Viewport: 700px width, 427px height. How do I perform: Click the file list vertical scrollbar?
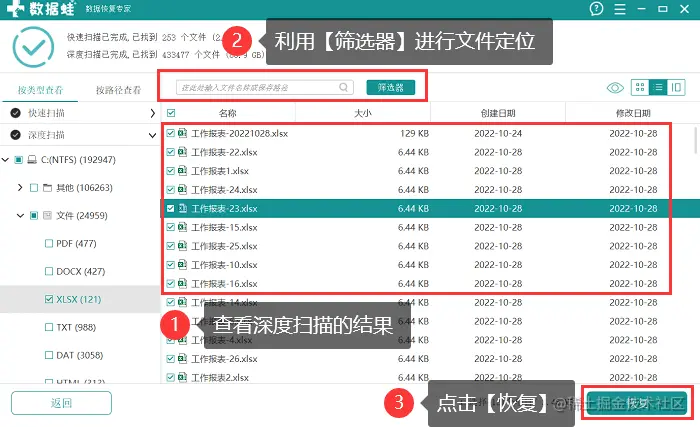[696, 140]
